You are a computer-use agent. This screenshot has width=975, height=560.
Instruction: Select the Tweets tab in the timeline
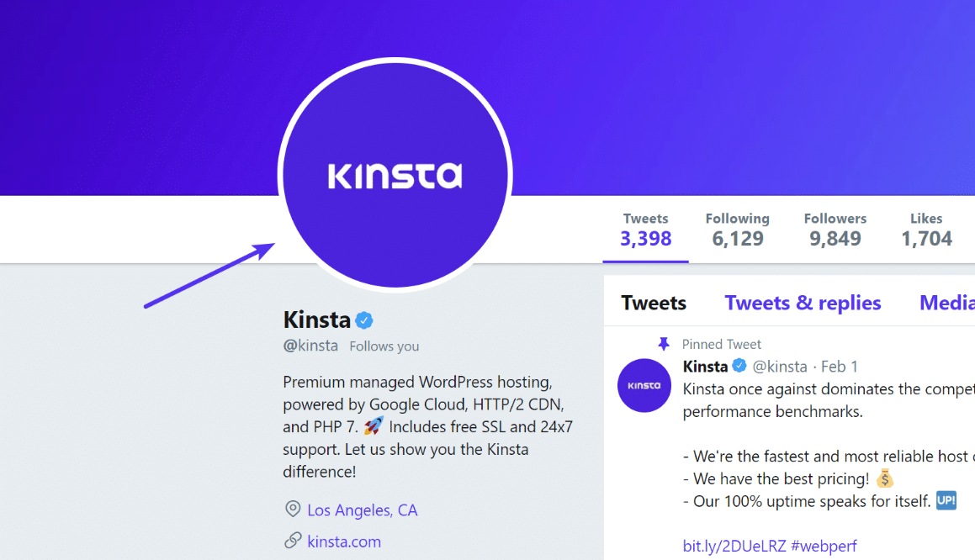(654, 302)
